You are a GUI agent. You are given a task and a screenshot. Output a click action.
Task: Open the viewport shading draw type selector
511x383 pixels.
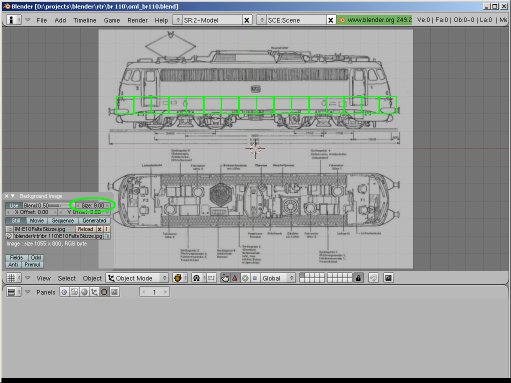coord(179,278)
